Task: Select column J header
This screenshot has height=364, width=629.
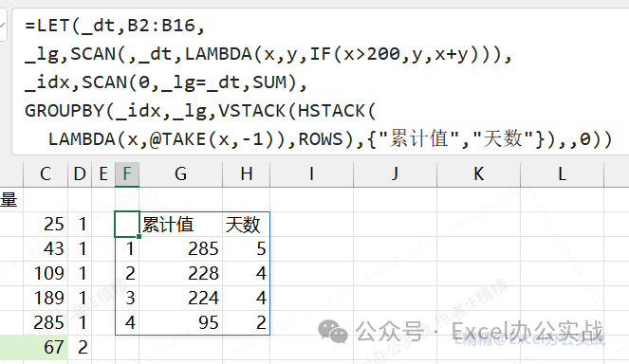Action: [x=395, y=174]
